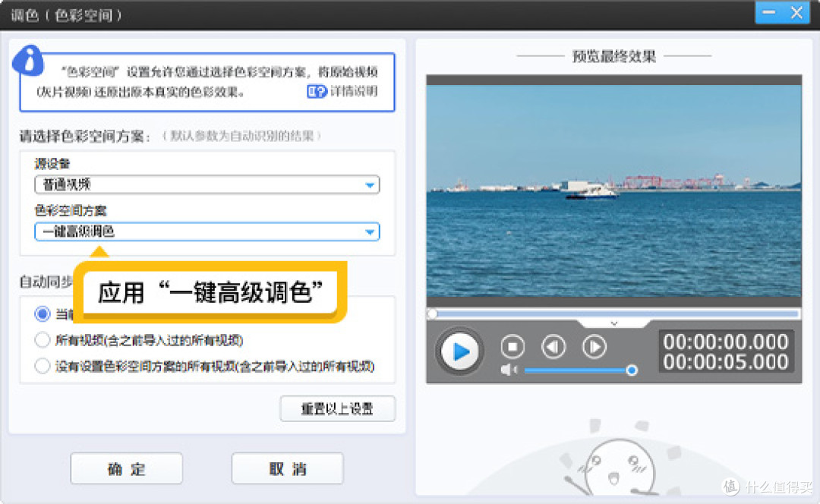The width and height of the screenshot is (820, 504).
Task: Confirm with the 确定 button
Action: [x=127, y=468]
